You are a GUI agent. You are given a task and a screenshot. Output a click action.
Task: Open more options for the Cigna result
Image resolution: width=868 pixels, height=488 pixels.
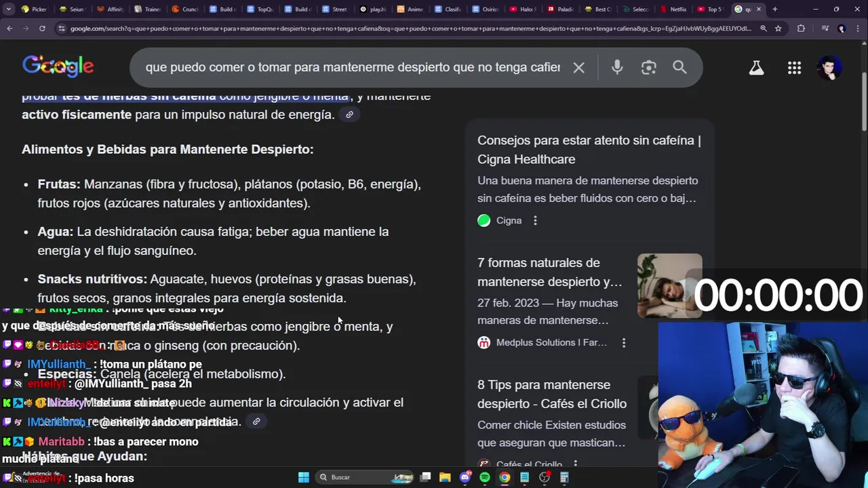pos(535,220)
